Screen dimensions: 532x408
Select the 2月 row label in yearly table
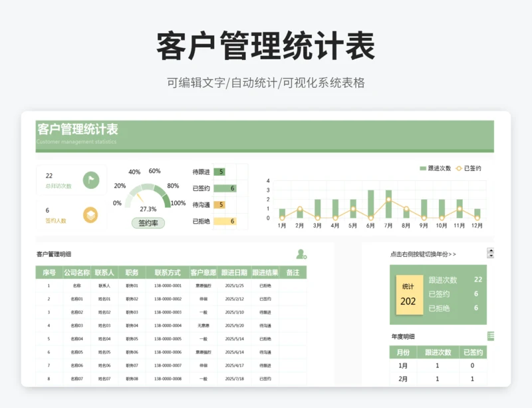coord(403,379)
